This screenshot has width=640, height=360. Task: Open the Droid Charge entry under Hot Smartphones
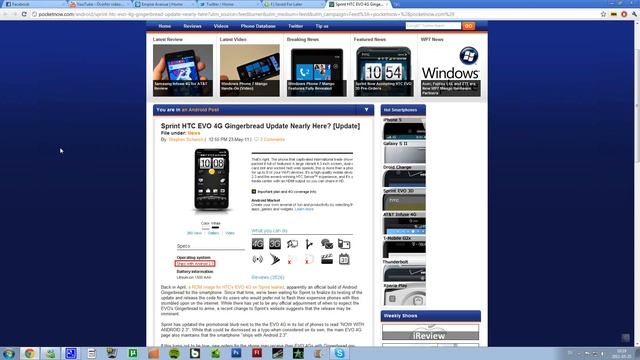(404, 176)
